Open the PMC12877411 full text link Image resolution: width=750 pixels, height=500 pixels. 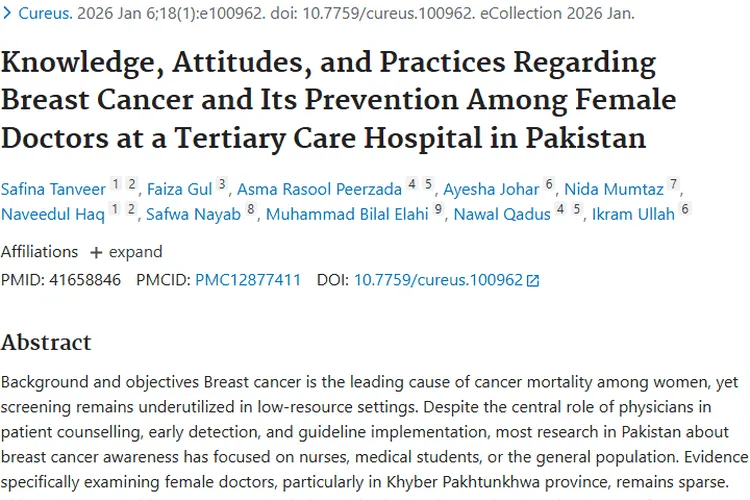pyautogui.click(x=247, y=280)
